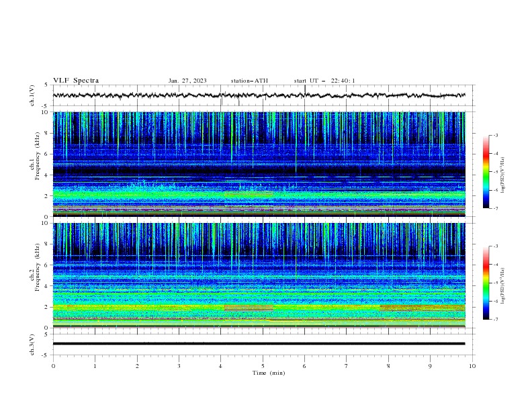Click the 'ch.3(V)' axis label

coord(32,345)
